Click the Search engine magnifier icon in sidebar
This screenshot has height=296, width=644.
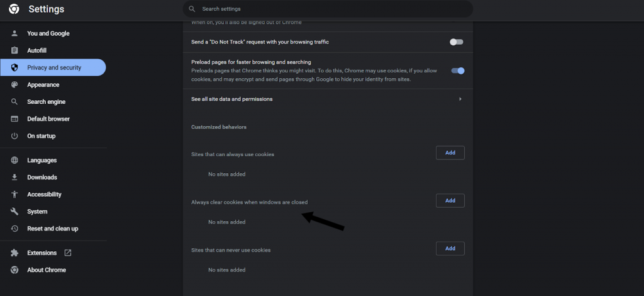pos(14,102)
